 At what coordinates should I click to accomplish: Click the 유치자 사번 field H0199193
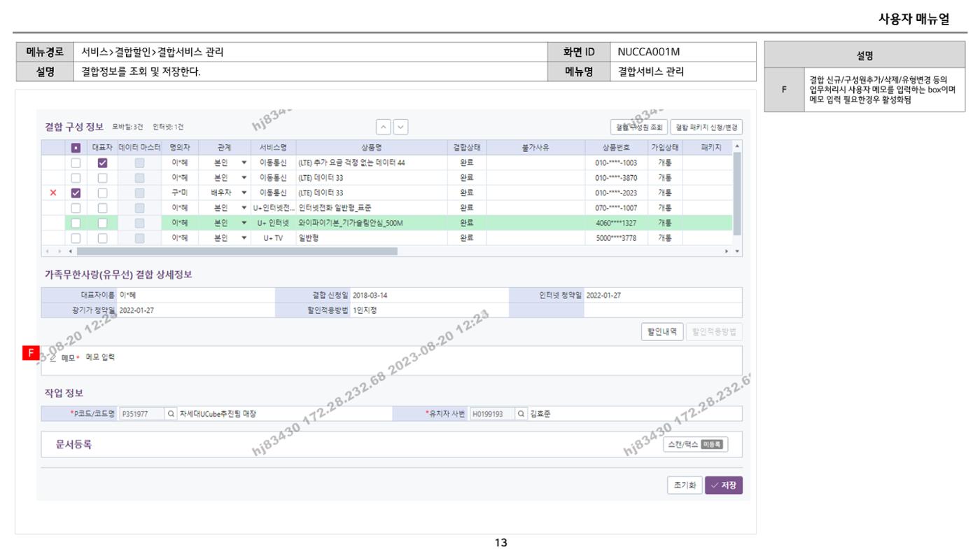pos(492,414)
